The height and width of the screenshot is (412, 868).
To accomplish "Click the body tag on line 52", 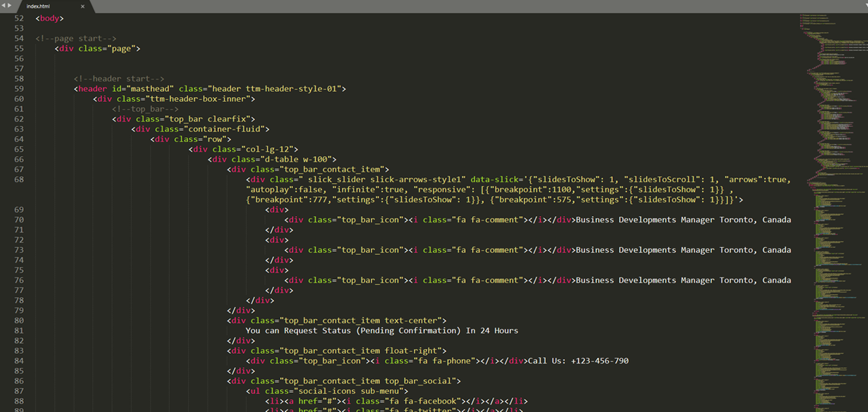I will (49, 19).
